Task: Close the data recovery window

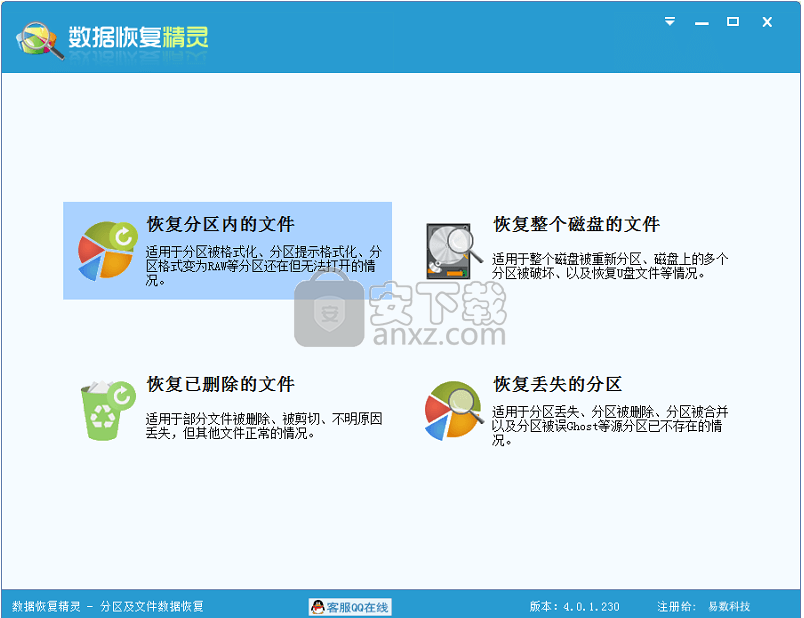Action: coord(767,22)
